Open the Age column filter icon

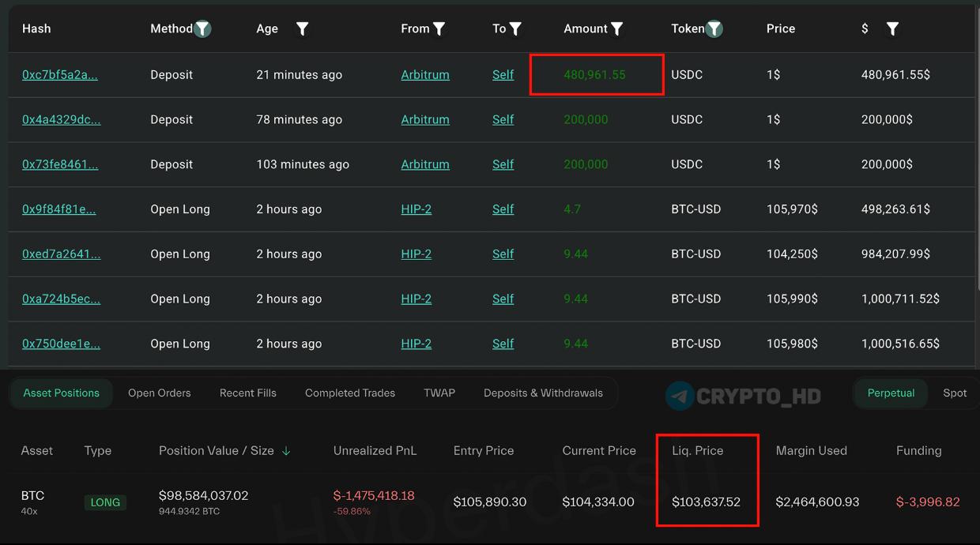(302, 29)
